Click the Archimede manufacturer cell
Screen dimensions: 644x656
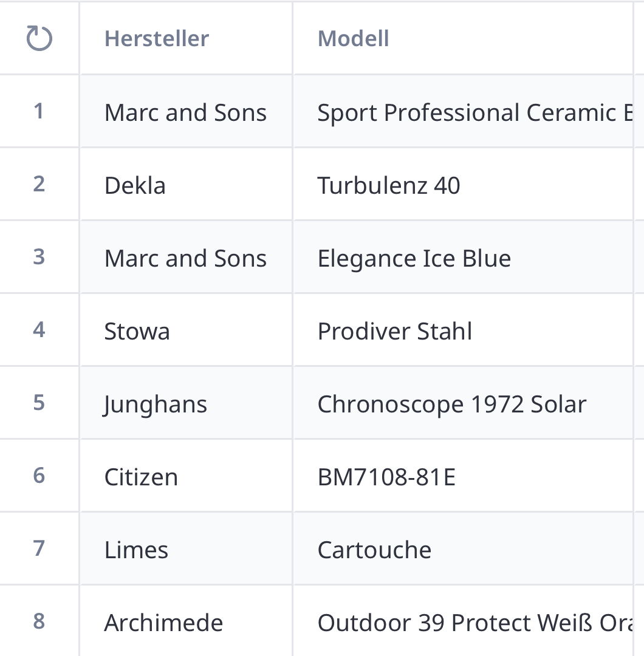point(164,623)
